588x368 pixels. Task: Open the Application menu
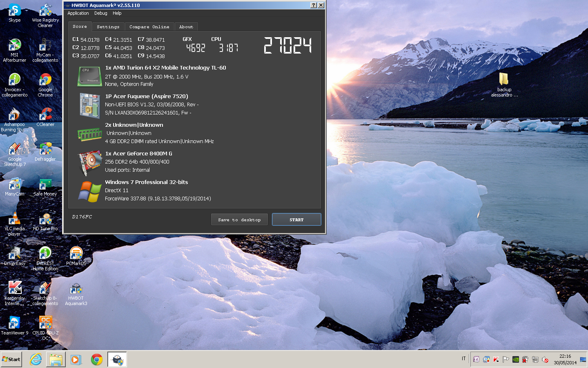click(x=78, y=13)
